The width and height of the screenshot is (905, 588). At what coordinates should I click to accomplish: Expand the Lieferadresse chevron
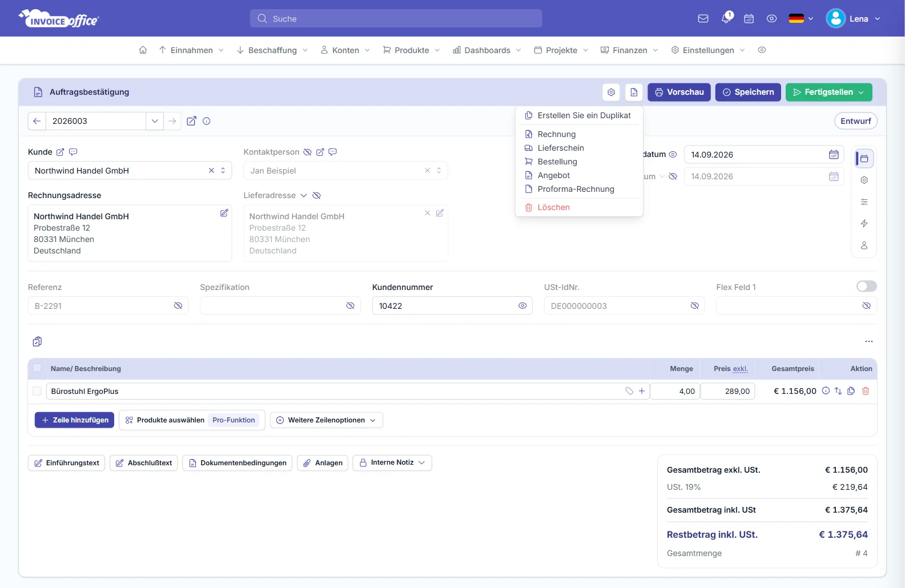point(304,195)
